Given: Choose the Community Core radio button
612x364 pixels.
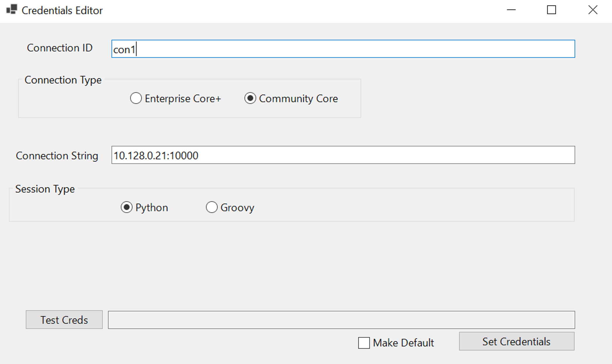Looking at the screenshot, I should [x=250, y=98].
